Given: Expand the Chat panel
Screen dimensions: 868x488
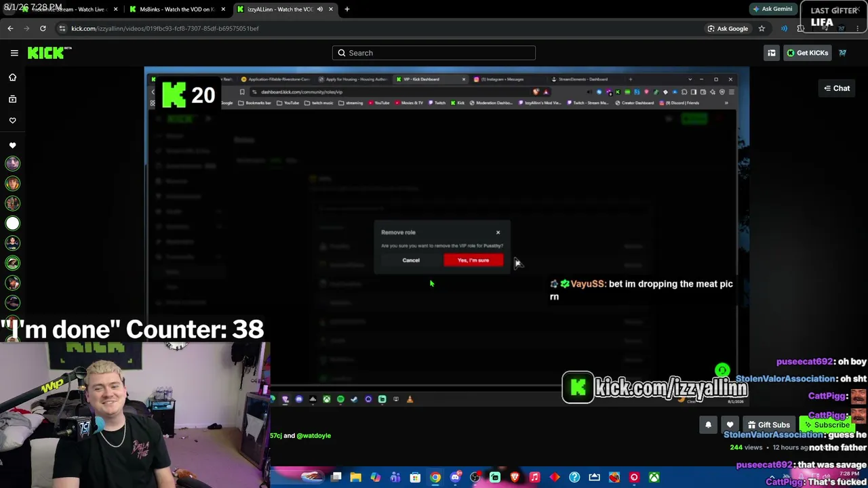Looking at the screenshot, I should [x=837, y=88].
